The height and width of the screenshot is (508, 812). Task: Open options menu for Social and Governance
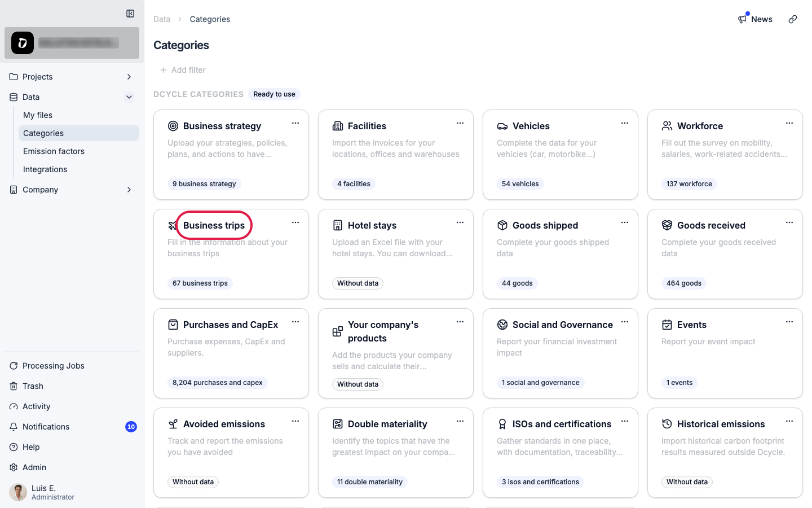tap(625, 322)
